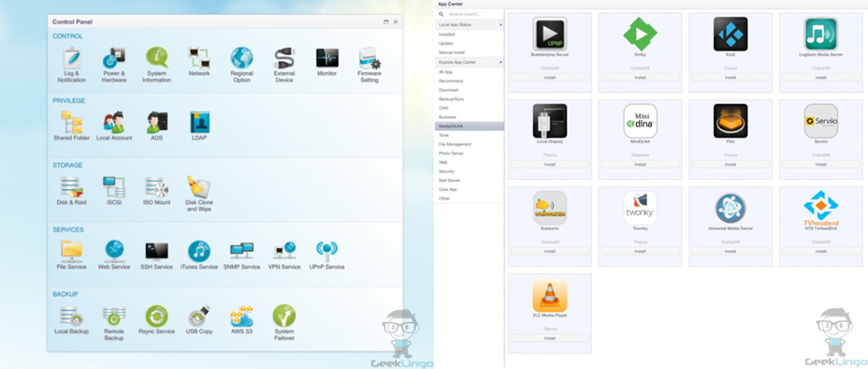Maximize the Control Panel window
The height and width of the screenshot is (369, 868).
(x=386, y=22)
